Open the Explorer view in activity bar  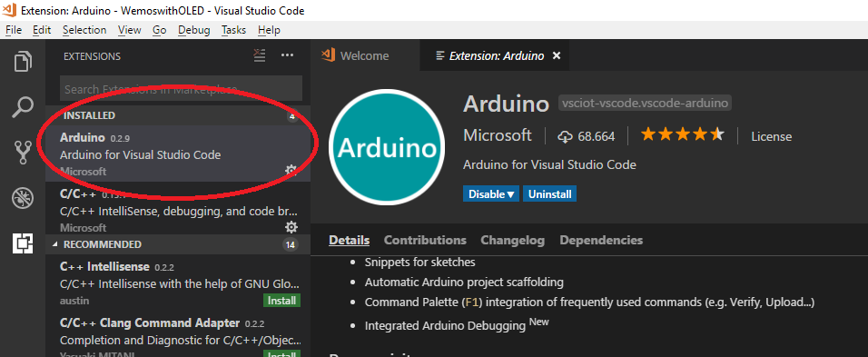(x=23, y=61)
